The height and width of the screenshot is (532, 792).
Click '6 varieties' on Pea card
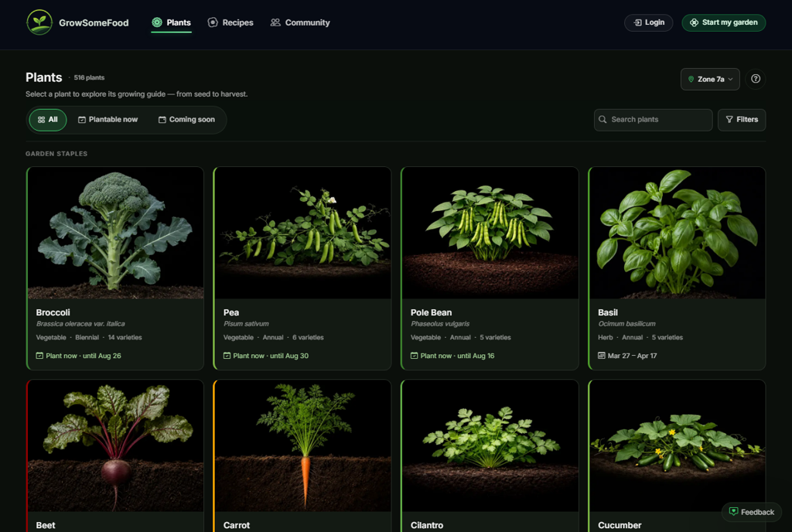(308, 338)
